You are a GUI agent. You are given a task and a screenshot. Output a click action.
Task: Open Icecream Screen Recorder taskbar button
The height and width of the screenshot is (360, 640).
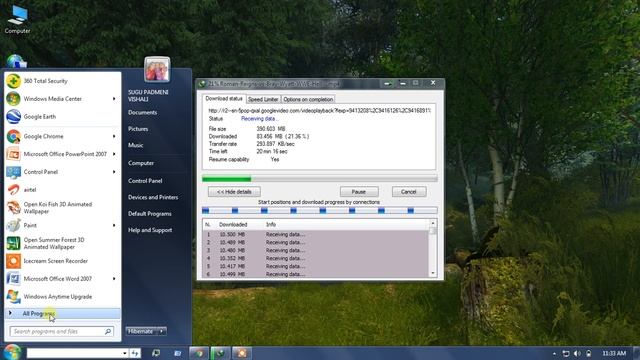point(242,353)
